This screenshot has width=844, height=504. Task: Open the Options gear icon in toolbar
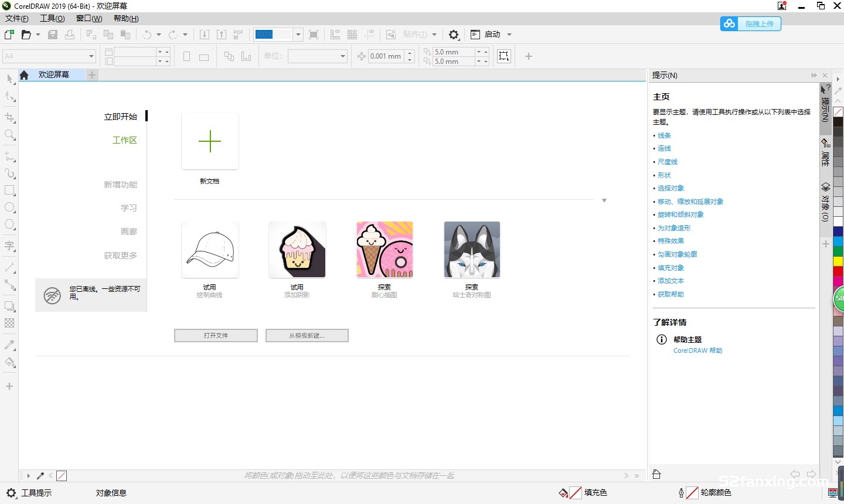[454, 35]
